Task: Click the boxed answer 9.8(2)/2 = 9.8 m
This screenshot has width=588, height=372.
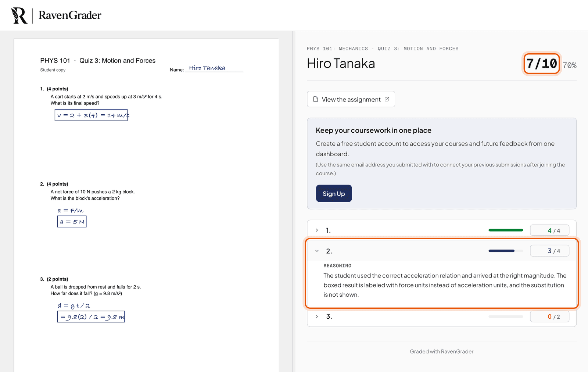Action: [91, 317]
